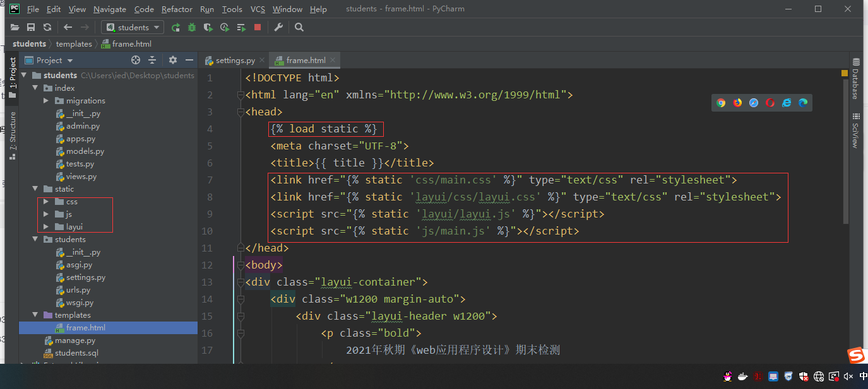
Task: Fold the html tag on line 2
Action: pos(240,95)
